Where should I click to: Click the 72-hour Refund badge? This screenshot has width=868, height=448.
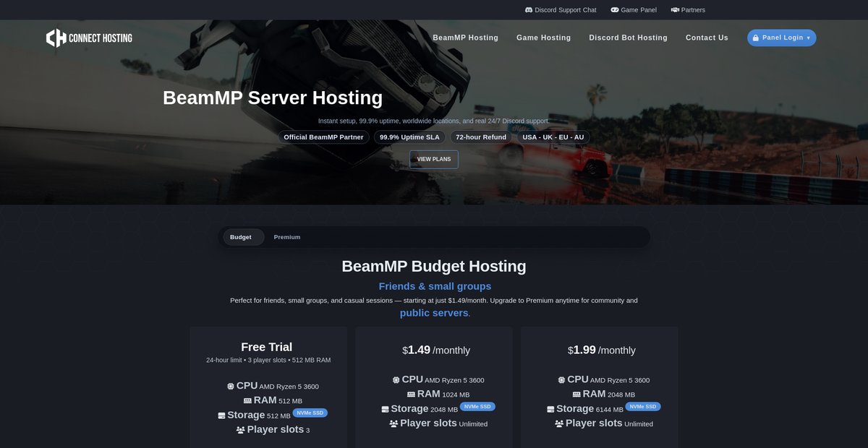click(x=481, y=137)
